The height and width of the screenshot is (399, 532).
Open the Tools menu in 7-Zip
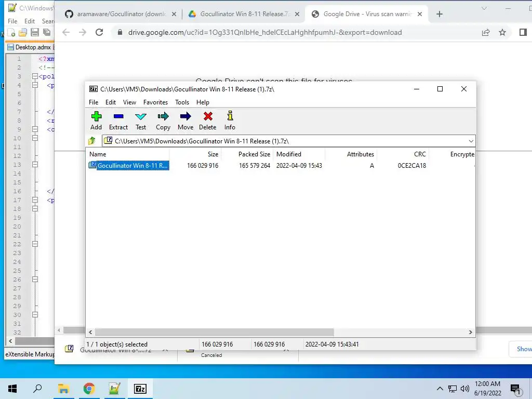click(182, 102)
